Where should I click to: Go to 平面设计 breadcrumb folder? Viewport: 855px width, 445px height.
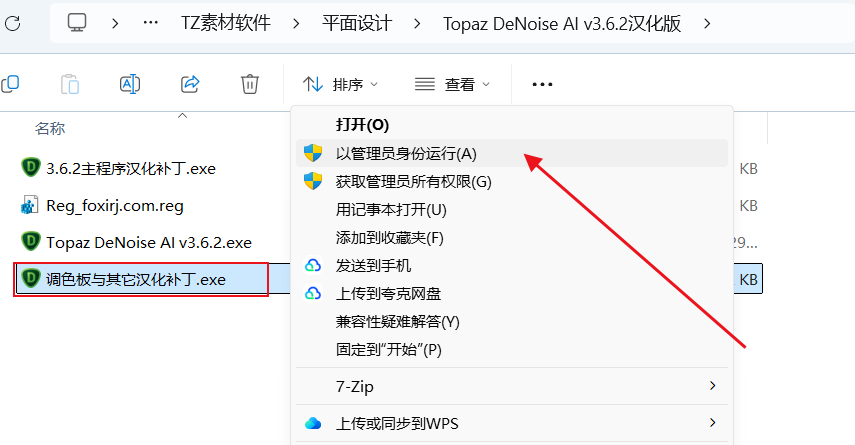(357, 23)
